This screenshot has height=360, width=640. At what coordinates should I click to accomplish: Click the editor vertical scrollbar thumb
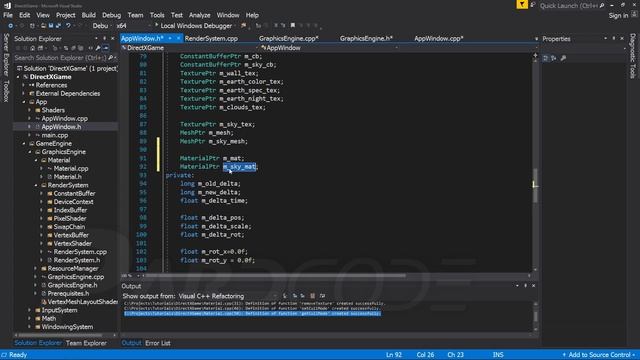point(535,186)
